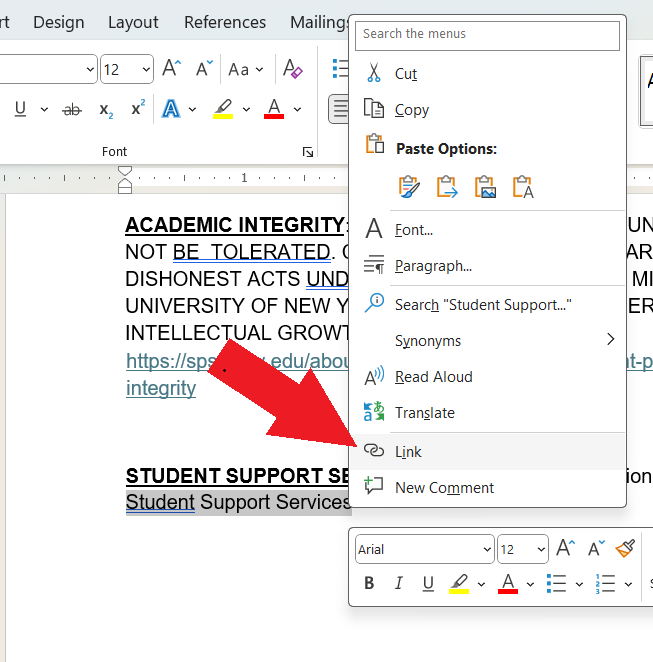Open ribbon font color dropdown arrow

(297, 110)
